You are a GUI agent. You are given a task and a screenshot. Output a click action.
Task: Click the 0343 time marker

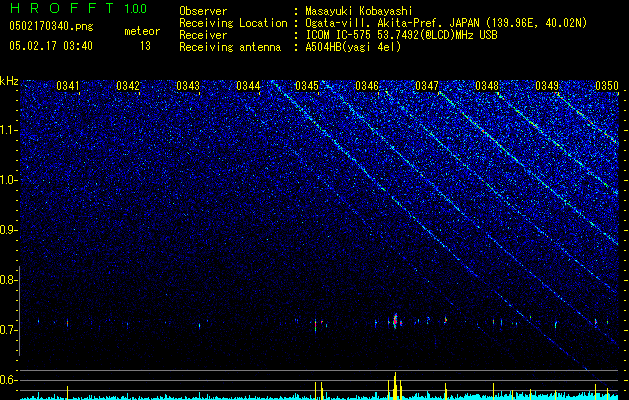(x=188, y=86)
